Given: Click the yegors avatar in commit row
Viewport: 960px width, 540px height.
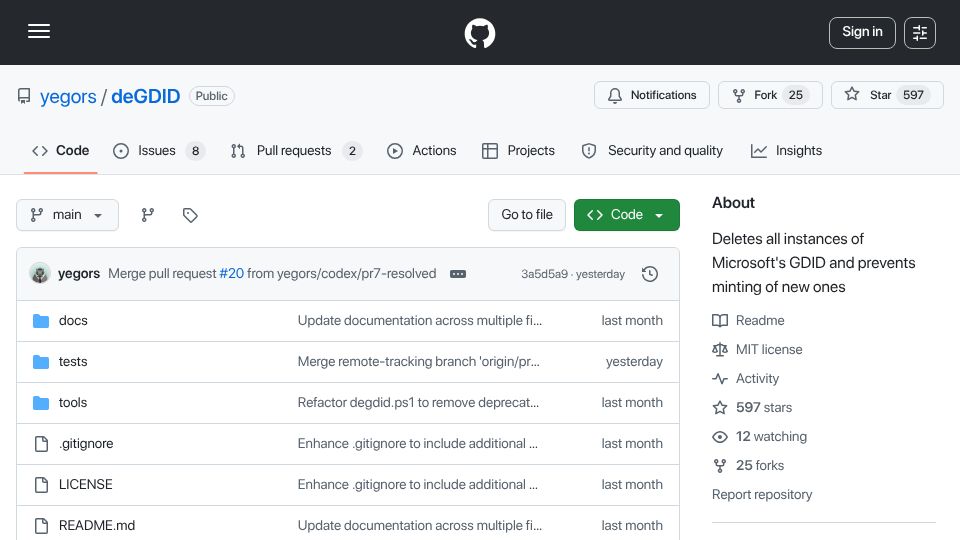Looking at the screenshot, I should pos(40,273).
